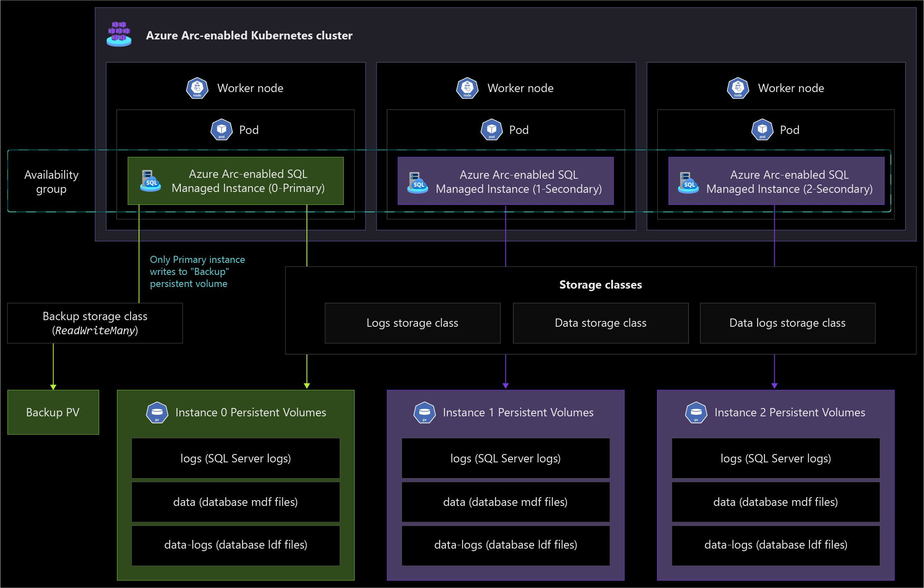Viewport: 924px width, 588px height.
Task: Click the Instance 0 Persistent Volumes pv icon
Action: (x=157, y=413)
